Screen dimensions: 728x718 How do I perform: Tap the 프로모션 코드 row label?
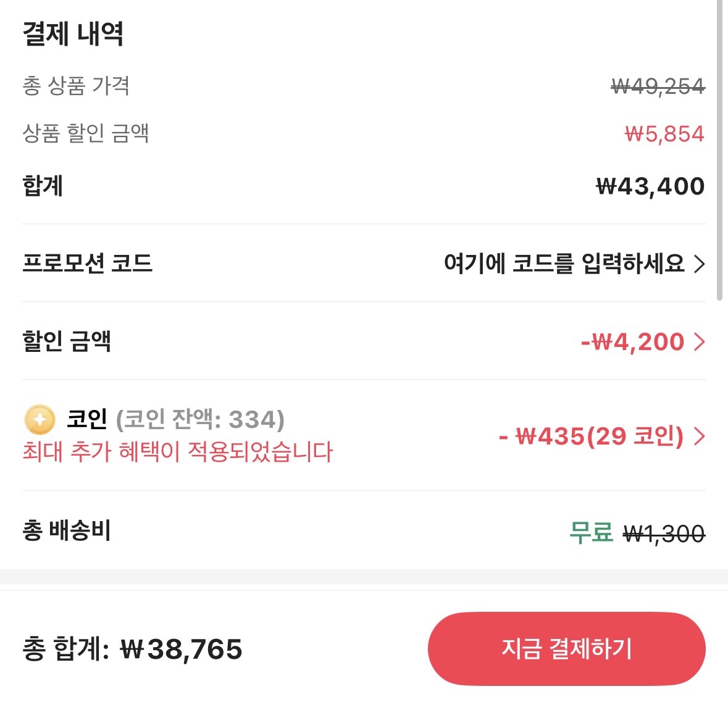87,264
